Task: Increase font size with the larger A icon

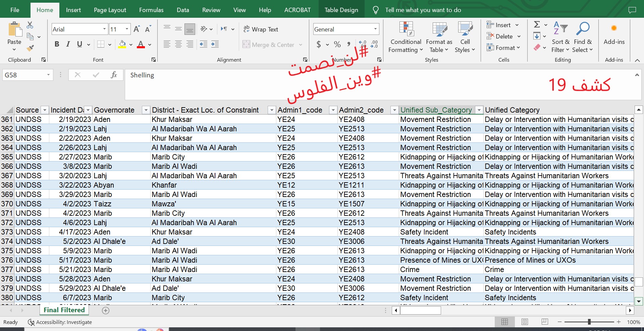Action: (x=136, y=29)
